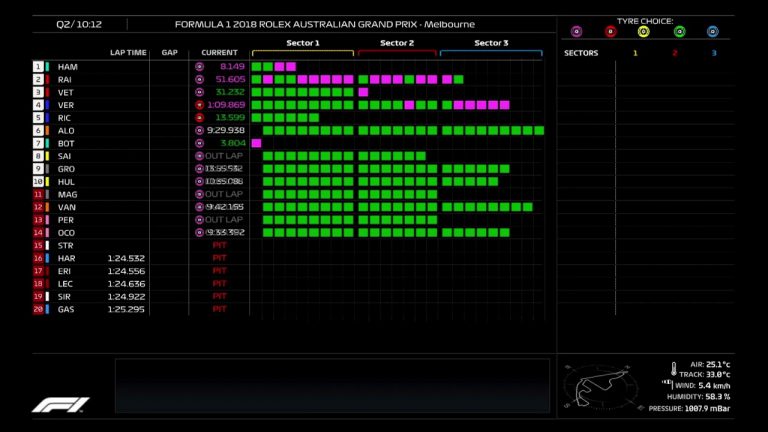Image resolution: width=768 pixels, height=432 pixels.
Task: Click the tyre icon in RAI's row
Action: pyautogui.click(x=199, y=79)
